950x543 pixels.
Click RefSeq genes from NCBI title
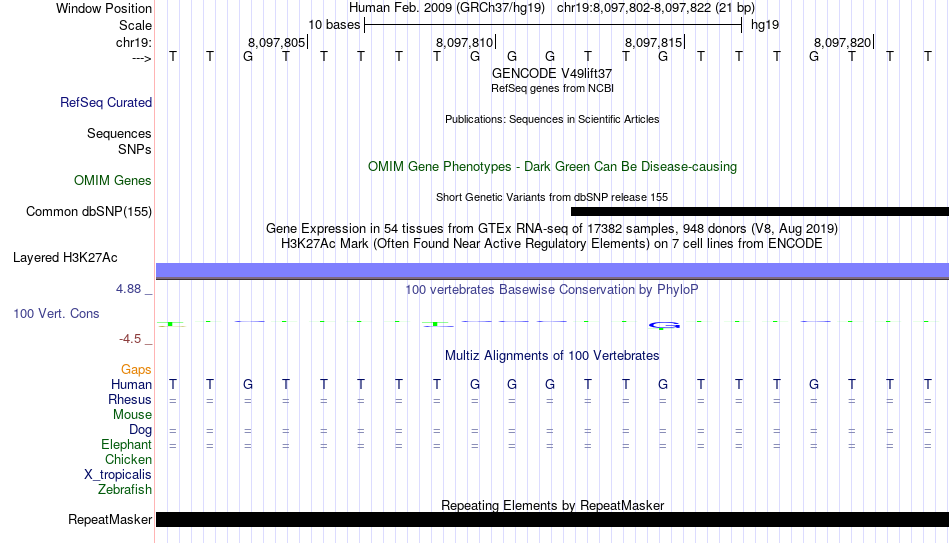tap(552, 88)
